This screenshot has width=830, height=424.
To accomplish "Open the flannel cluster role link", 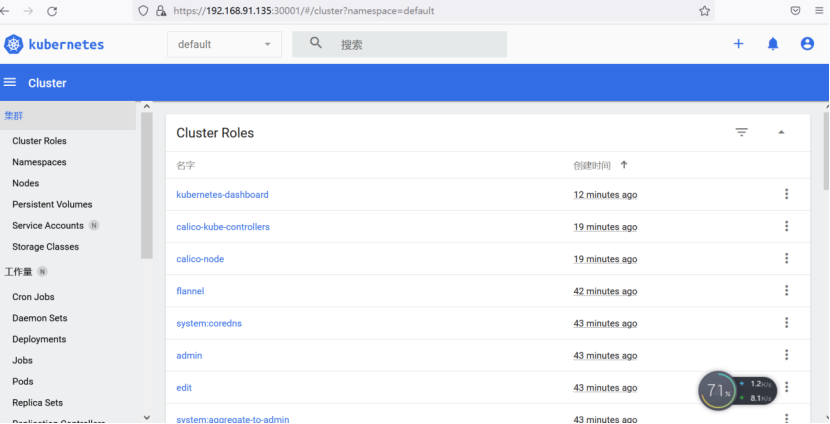I will (190, 291).
